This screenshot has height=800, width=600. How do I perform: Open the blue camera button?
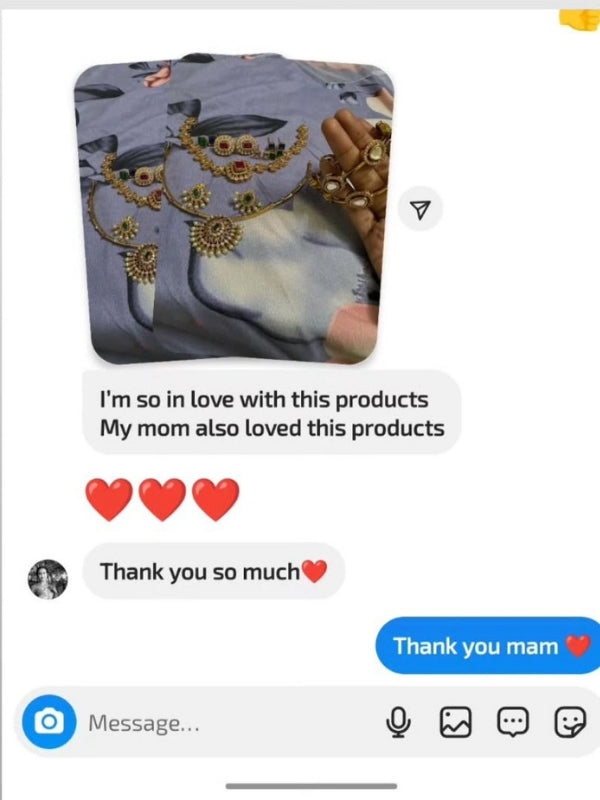[x=49, y=722]
